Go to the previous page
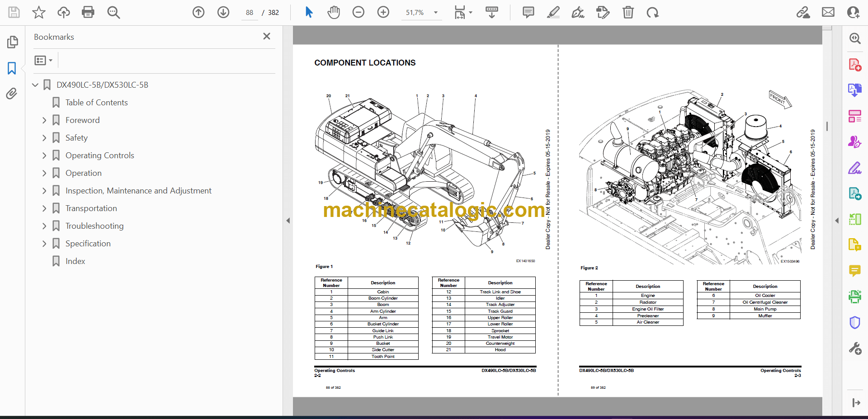 (198, 12)
